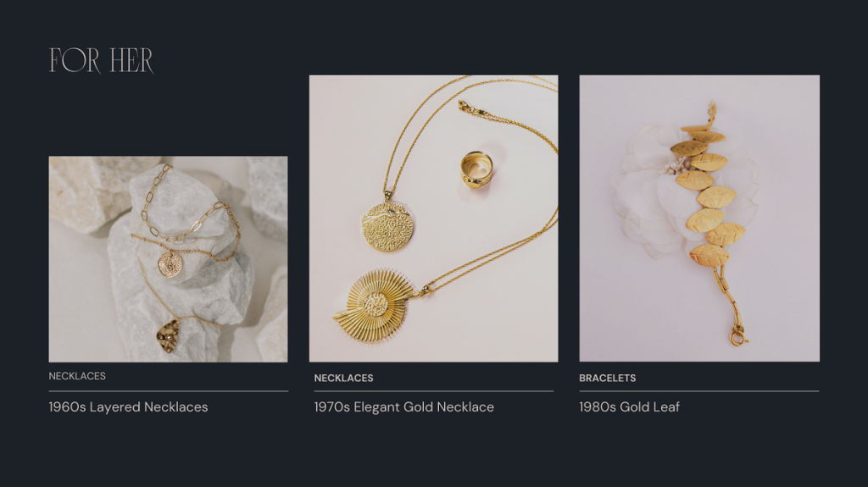Screen dimensions: 868x487
Task: Open the 1960s Layered Necklaces product photo
Action: [x=169, y=259]
